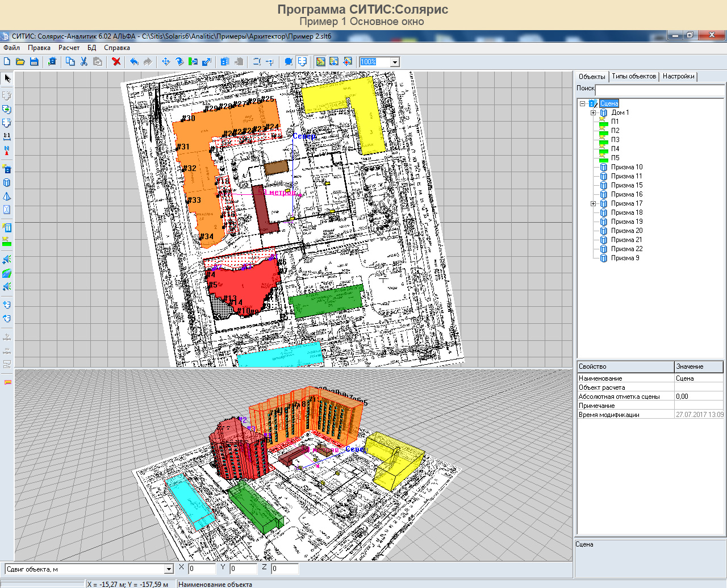This screenshot has width=727, height=588.
Task: Click the Примечание property row
Action: point(650,406)
